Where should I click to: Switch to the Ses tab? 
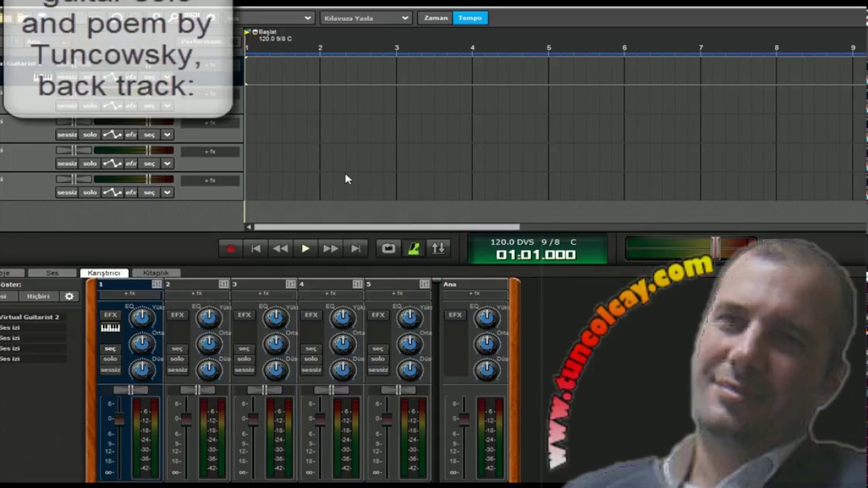click(52, 272)
